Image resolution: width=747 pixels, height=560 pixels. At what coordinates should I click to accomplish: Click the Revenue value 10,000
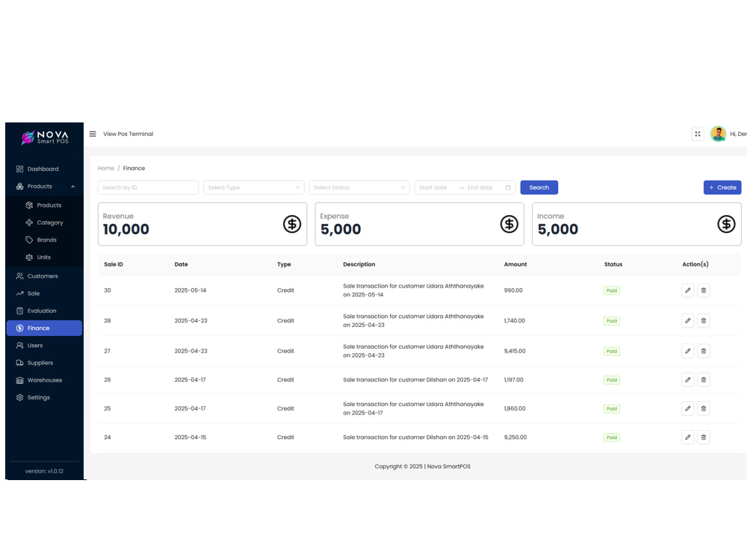tap(125, 229)
